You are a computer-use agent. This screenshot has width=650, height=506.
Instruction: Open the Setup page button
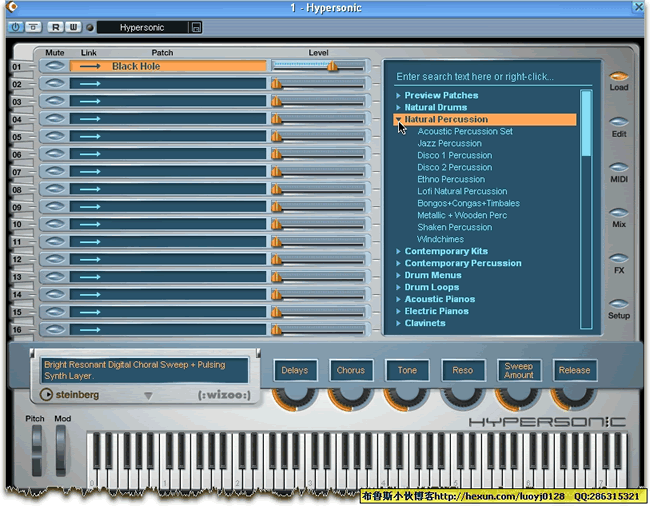tap(618, 304)
